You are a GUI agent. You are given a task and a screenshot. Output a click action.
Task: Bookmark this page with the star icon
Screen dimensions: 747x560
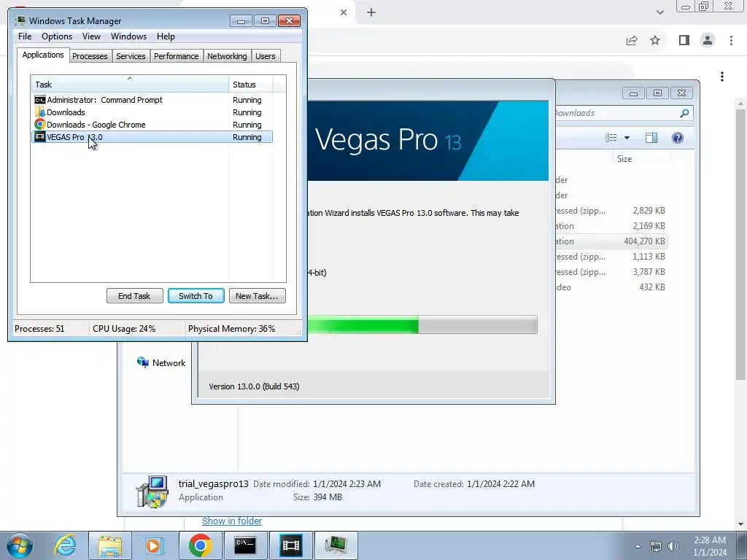click(x=655, y=41)
